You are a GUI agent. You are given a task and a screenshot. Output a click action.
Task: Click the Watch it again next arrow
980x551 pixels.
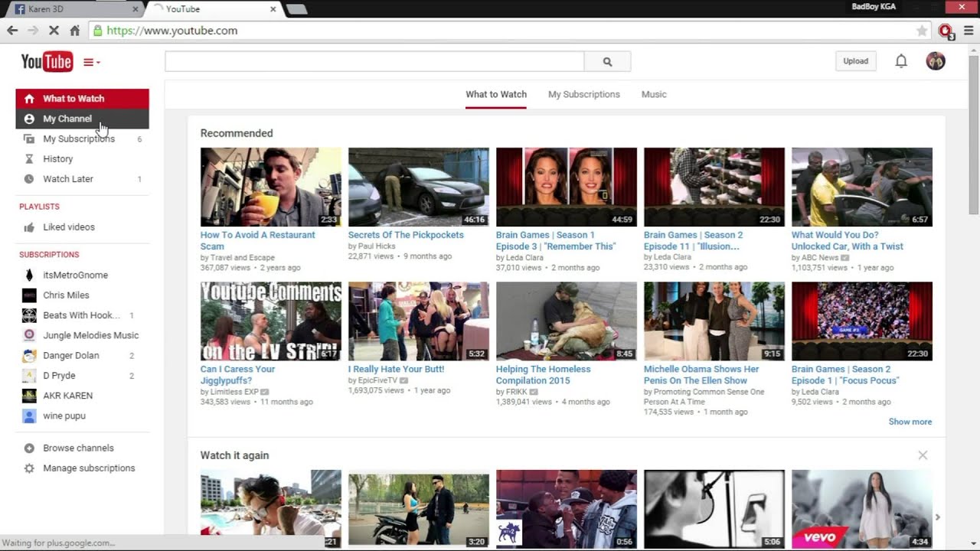pyautogui.click(x=937, y=517)
